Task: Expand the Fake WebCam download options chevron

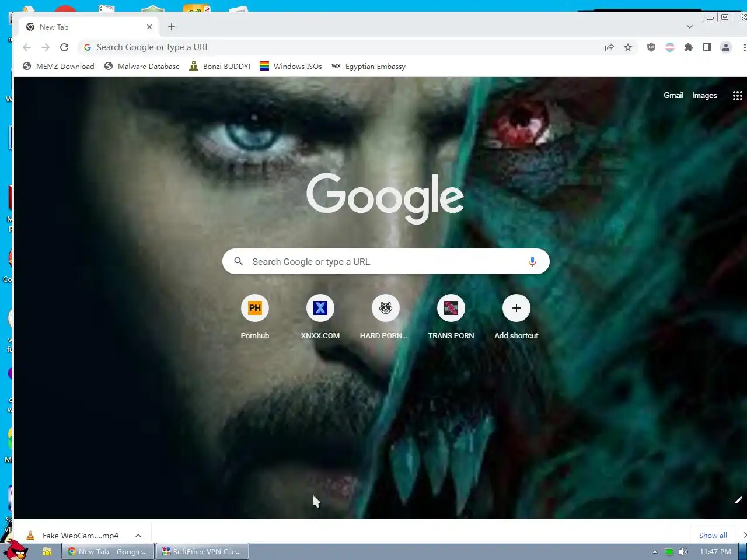Action: click(x=138, y=535)
